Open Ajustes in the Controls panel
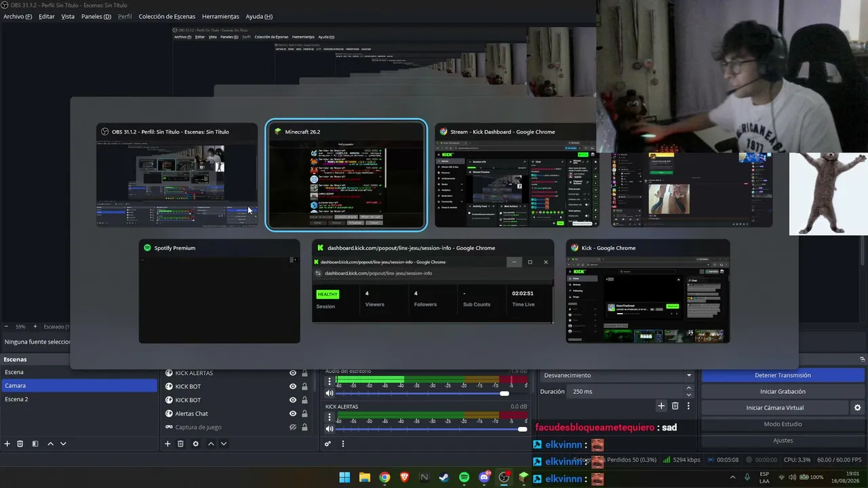 [x=783, y=441]
